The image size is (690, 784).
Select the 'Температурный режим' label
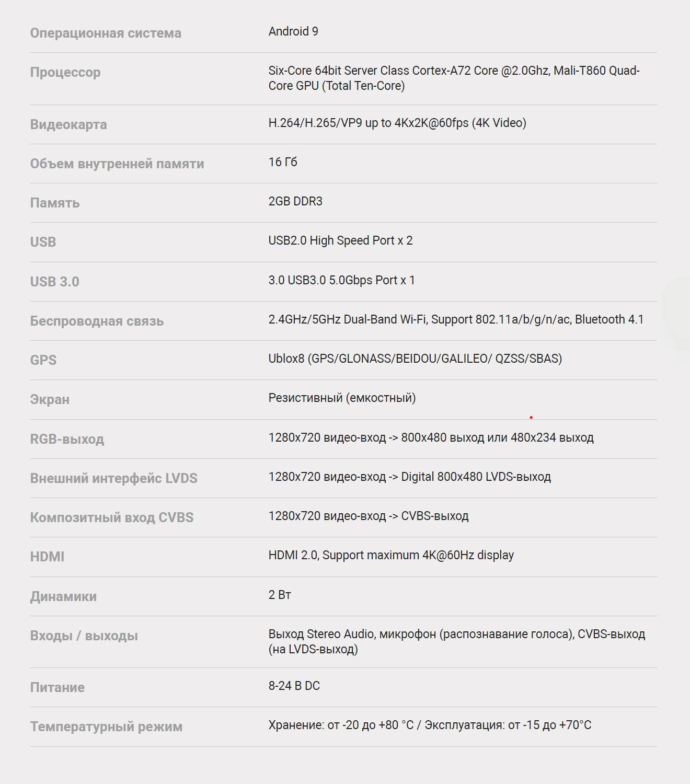pos(106,727)
